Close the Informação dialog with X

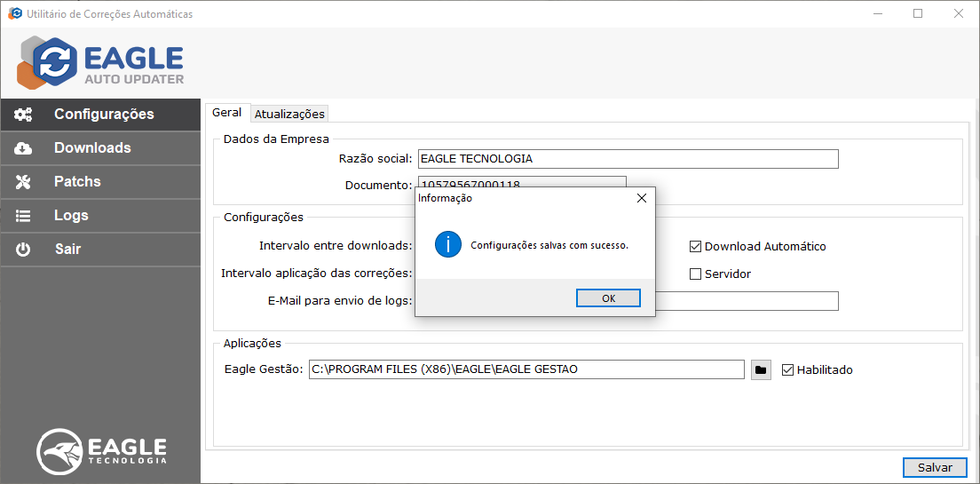pyautogui.click(x=641, y=199)
